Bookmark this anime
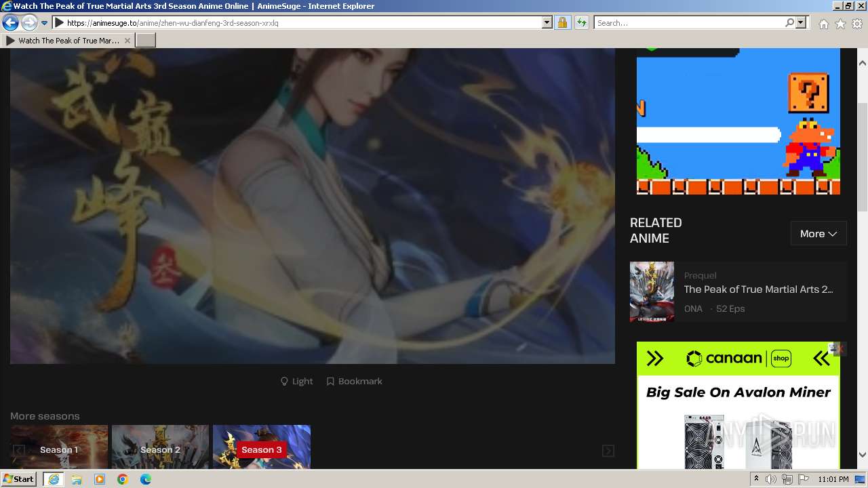The height and width of the screenshot is (488, 868). click(x=355, y=382)
